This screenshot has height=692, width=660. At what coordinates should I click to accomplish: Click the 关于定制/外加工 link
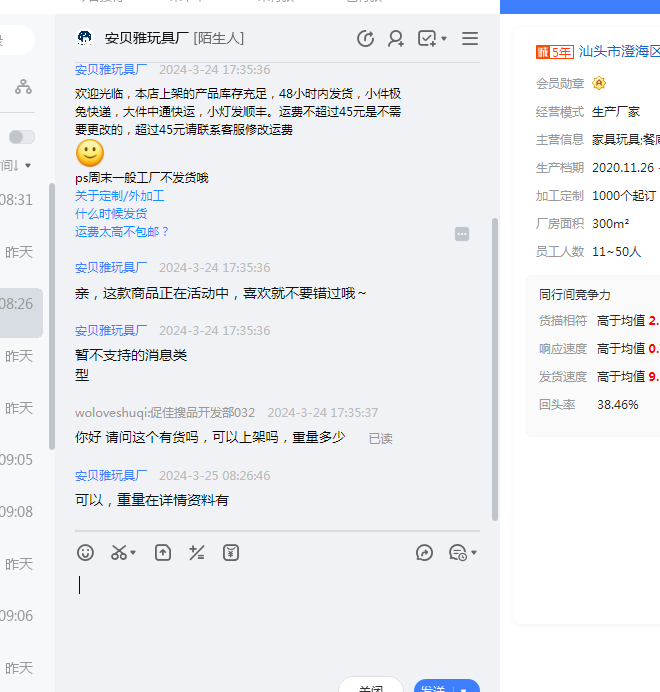[119, 196]
